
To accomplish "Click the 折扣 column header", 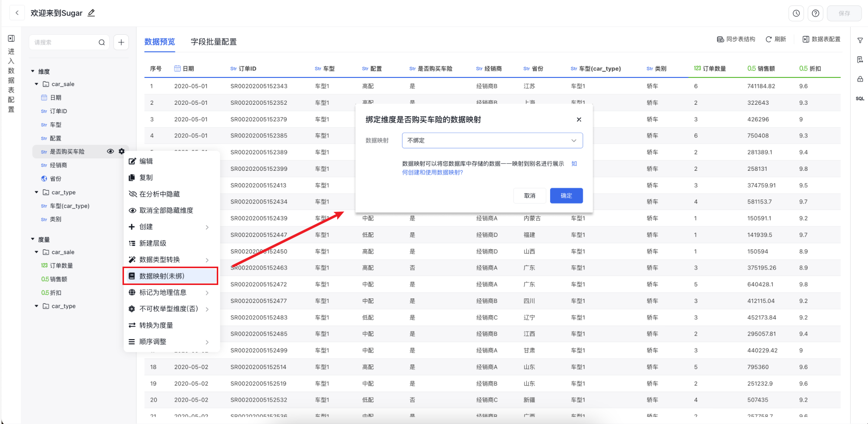I will pos(810,69).
